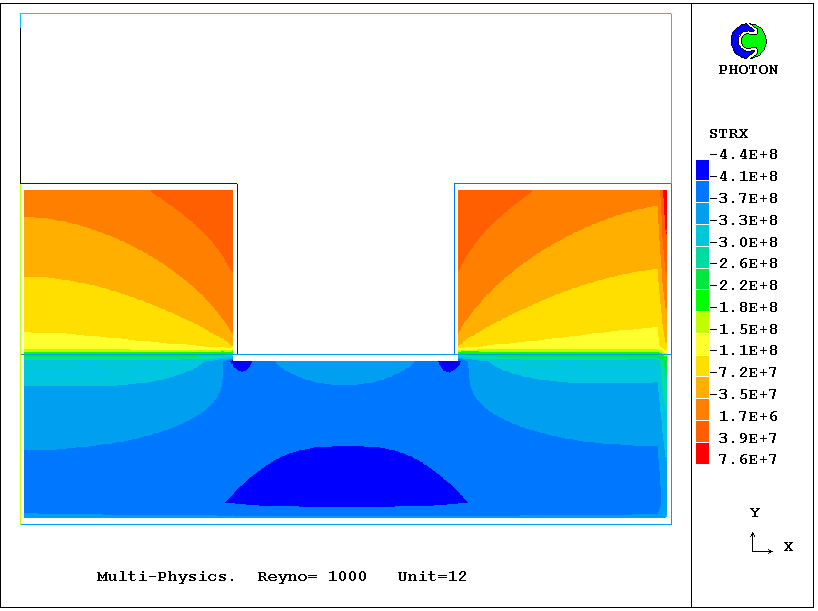Screen dimensions: 818x611
Task: Click the -1.8E+8 legend value
Action: (x=743, y=307)
